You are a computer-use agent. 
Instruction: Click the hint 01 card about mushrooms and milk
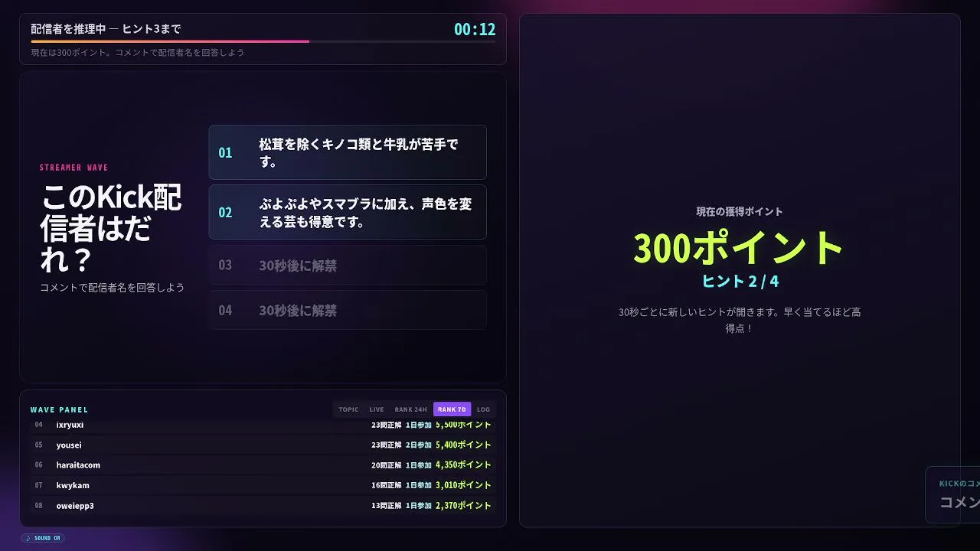348,152
